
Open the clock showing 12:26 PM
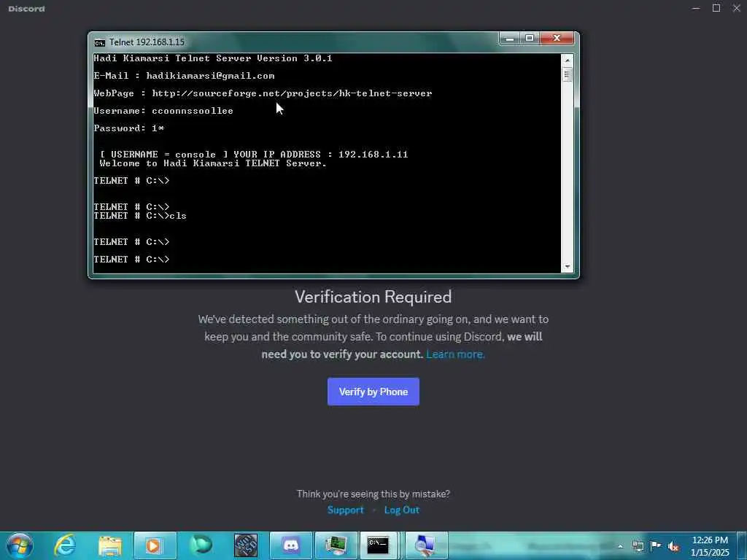[x=710, y=546]
